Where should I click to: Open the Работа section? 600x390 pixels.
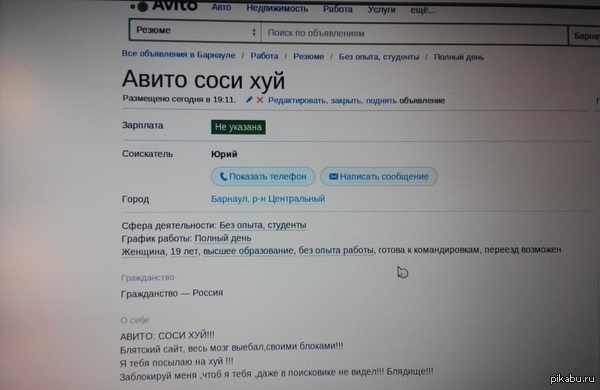338,9
